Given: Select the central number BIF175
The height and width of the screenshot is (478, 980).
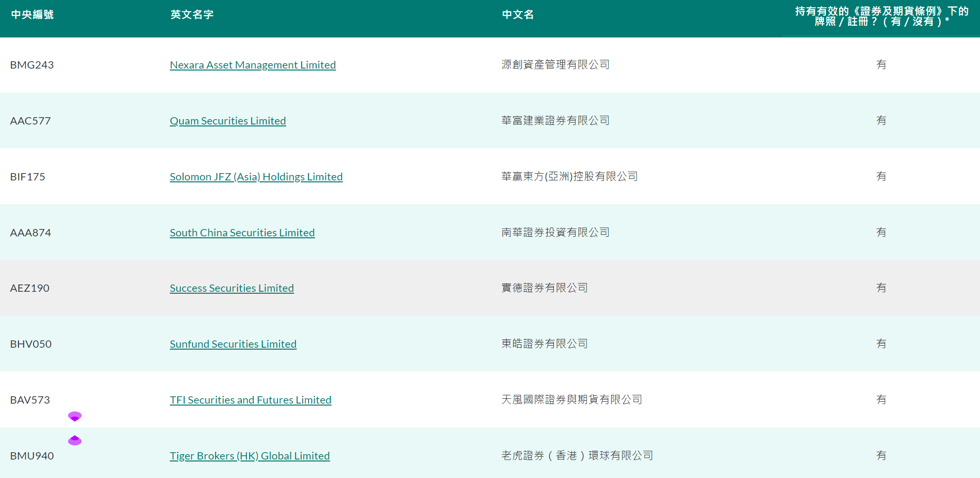Looking at the screenshot, I should click(28, 177).
